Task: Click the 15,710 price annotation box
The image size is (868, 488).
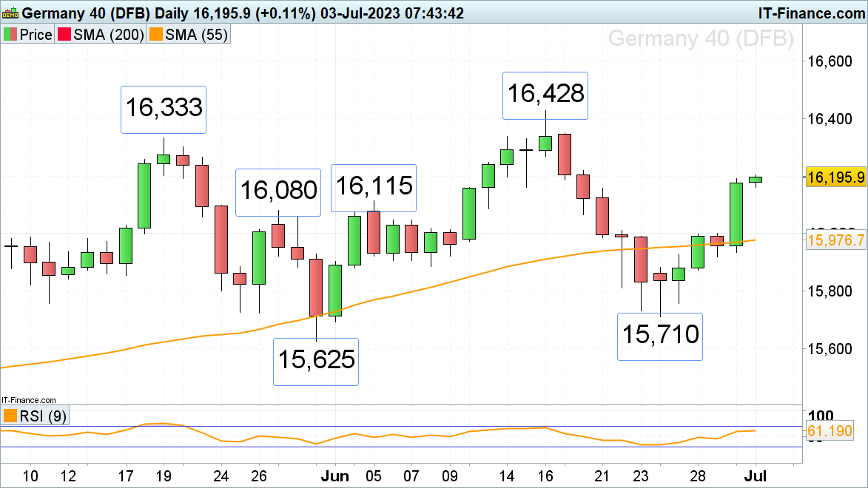Action: click(x=660, y=337)
